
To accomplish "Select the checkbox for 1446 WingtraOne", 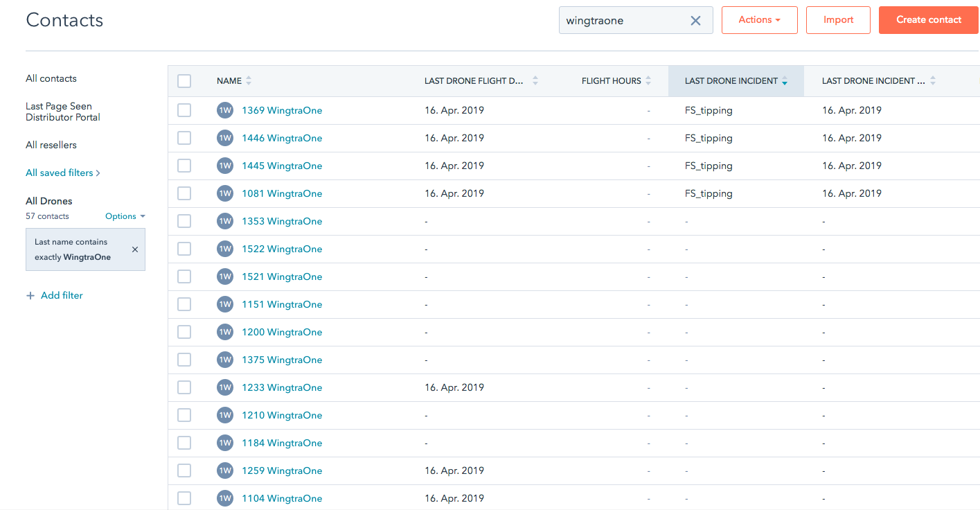I will click(184, 137).
